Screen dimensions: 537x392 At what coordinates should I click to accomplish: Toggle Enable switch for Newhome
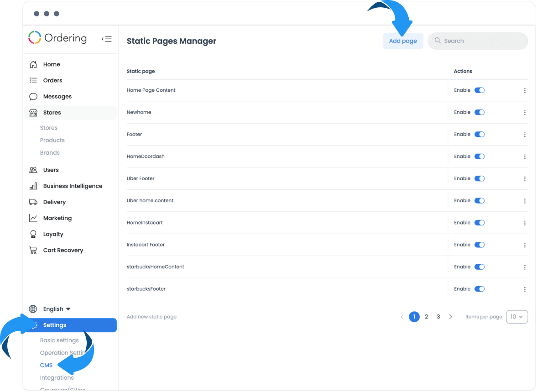[480, 112]
